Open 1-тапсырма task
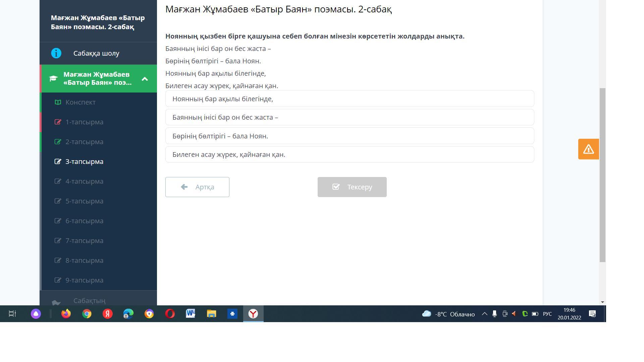 pyautogui.click(x=84, y=122)
